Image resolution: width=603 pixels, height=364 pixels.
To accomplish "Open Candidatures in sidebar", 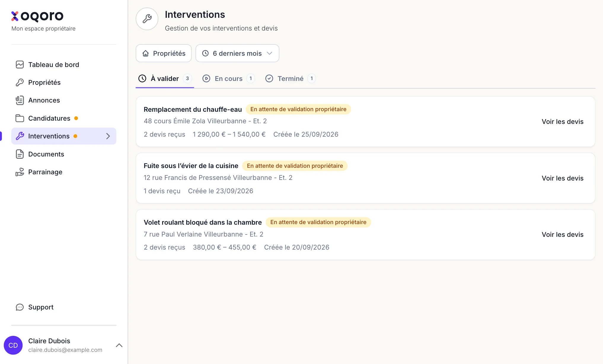I will (64, 118).
